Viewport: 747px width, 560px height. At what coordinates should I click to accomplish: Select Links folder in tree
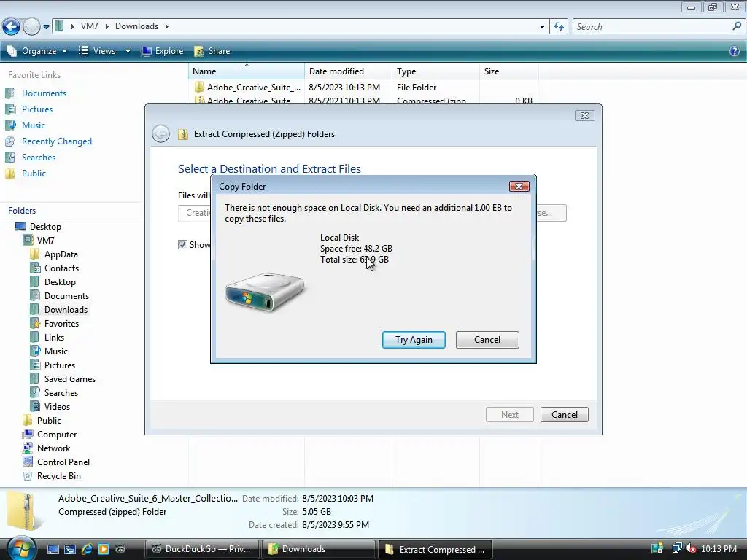(54, 337)
